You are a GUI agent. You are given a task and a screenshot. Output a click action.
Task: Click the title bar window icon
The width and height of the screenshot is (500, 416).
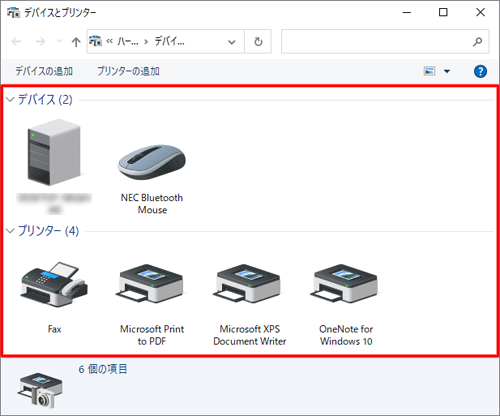pos(14,13)
